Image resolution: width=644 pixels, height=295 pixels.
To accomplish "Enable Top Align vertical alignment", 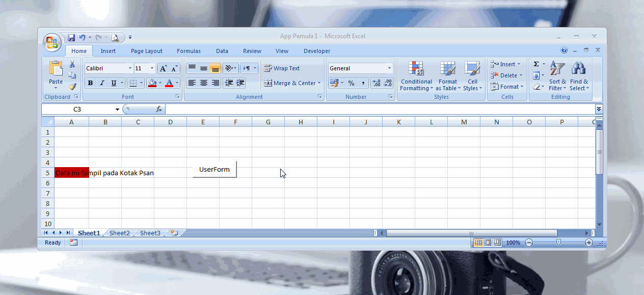I will [192, 68].
